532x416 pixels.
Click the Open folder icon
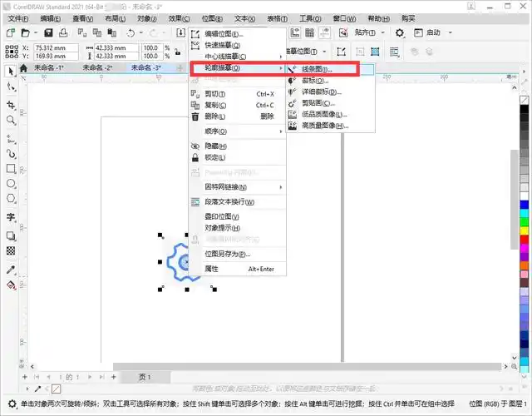click(25, 32)
